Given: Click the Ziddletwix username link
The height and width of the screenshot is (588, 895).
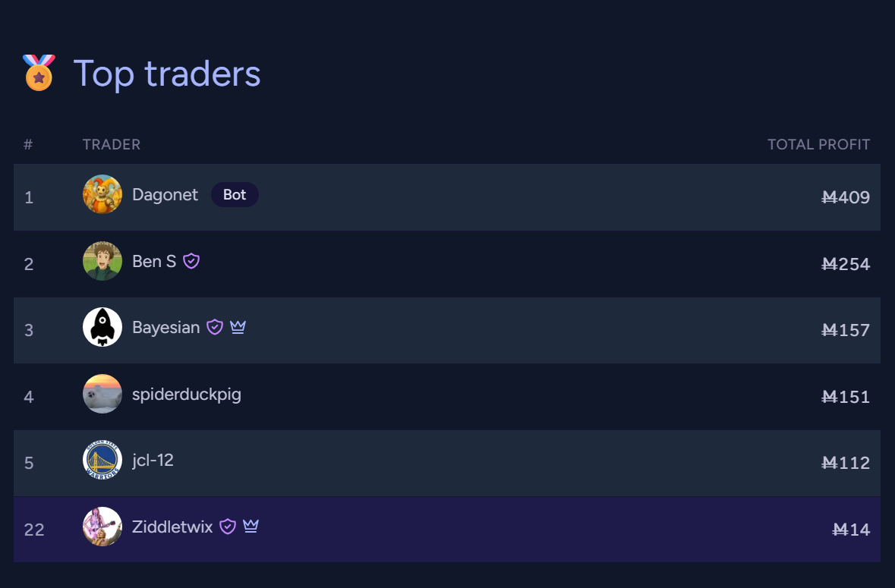Looking at the screenshot, I should 172,527.
